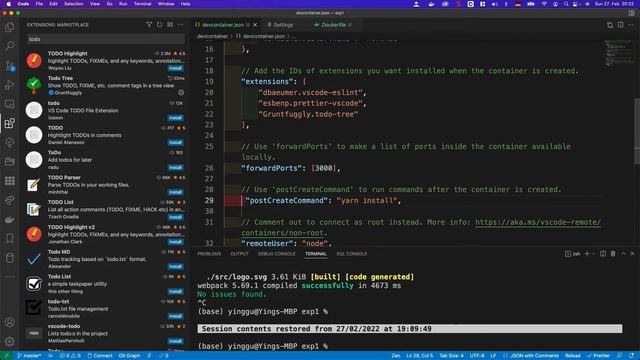
Task: Click the Docker icon in macOS menu bar
Action: pyautogui.click(x=431, y=4)
